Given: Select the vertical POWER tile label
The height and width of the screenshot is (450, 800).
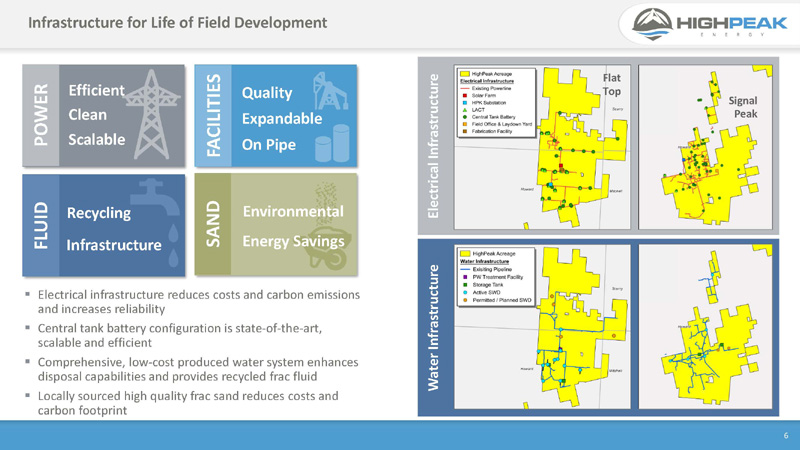Looking at the screenshot, I should coord(41,113).
